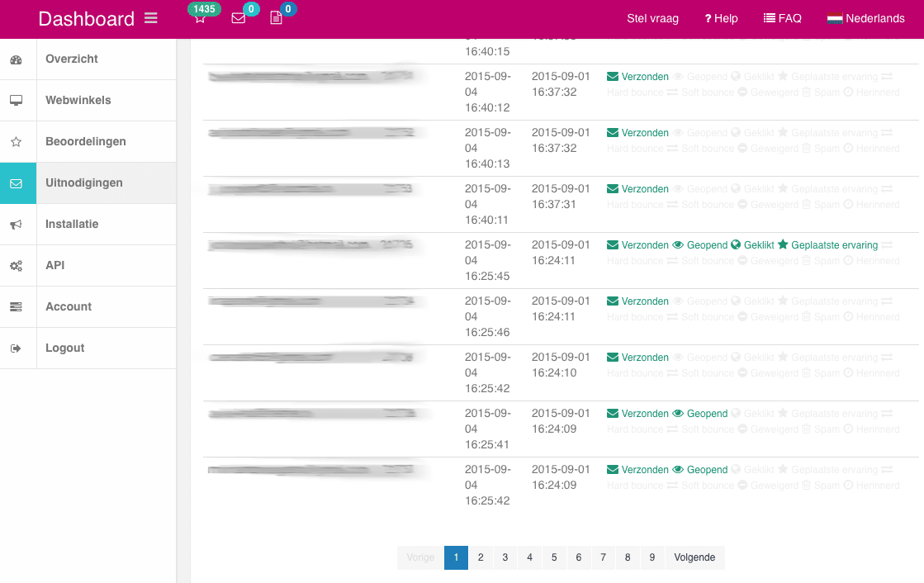Click the Logout exit icon
Viewport: 924px width, 583px height.
[17, 348]
